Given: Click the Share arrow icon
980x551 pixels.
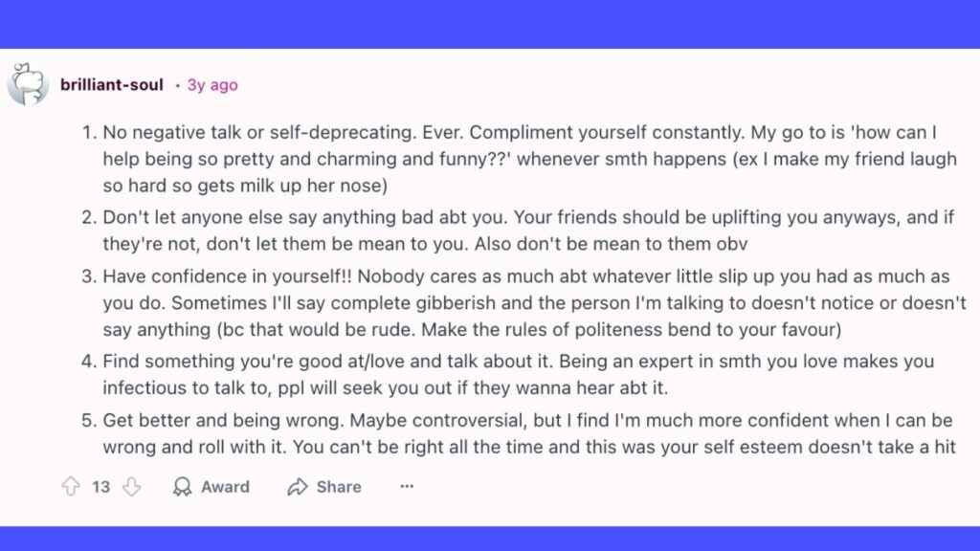Looking at the screenshot, I should [x=298, y=487].
